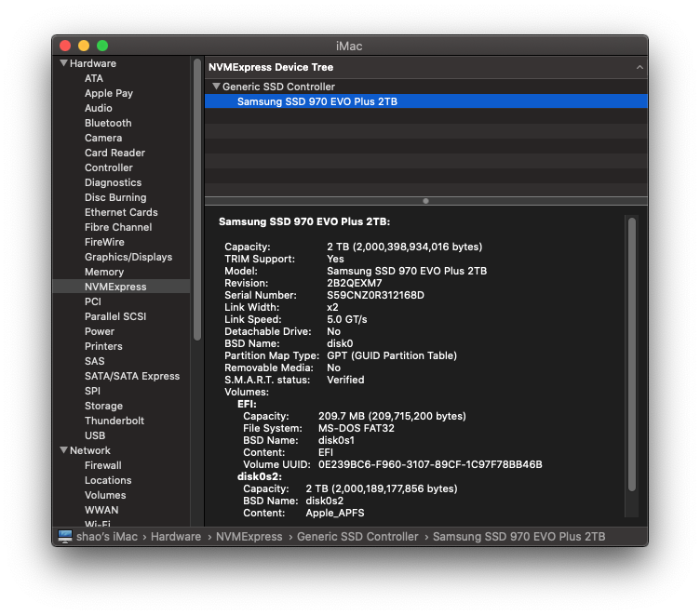
Task: Click the Link Width value x2
Action: [x=332, y=307]
